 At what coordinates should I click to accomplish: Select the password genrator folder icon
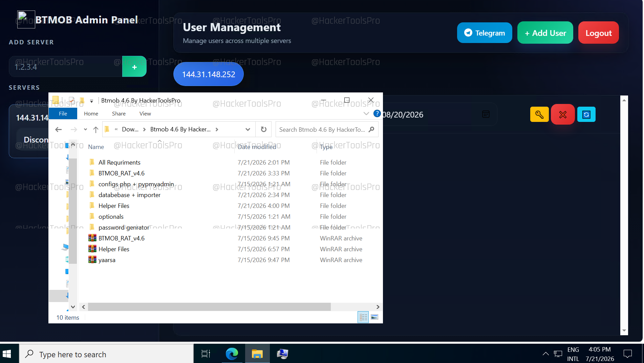coord(92,227)
